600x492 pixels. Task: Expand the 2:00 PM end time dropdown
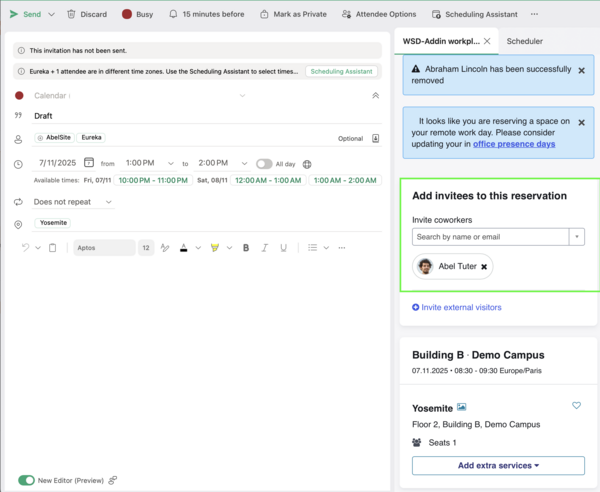point(244,163)
